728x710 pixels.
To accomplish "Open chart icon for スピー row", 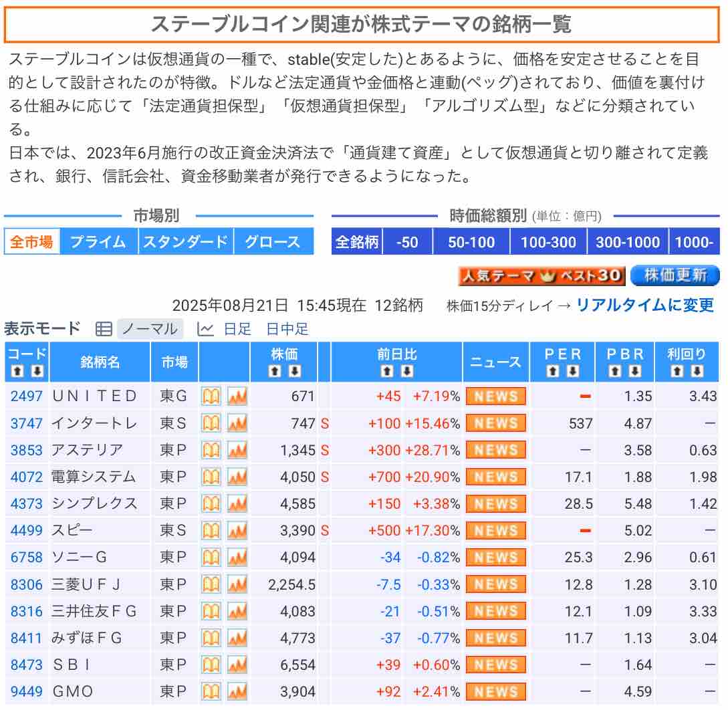I will pyautogui.click(x=237, y=530).
